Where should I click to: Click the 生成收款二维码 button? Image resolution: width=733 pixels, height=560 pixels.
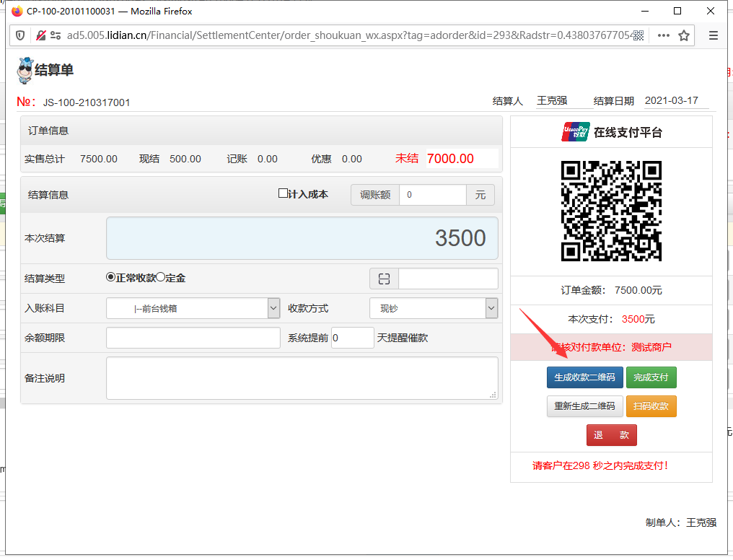pos(584,377)
